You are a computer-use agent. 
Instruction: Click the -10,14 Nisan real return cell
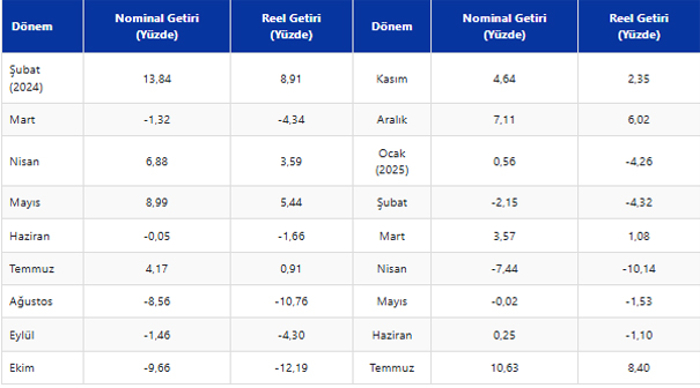click(639, 269)
